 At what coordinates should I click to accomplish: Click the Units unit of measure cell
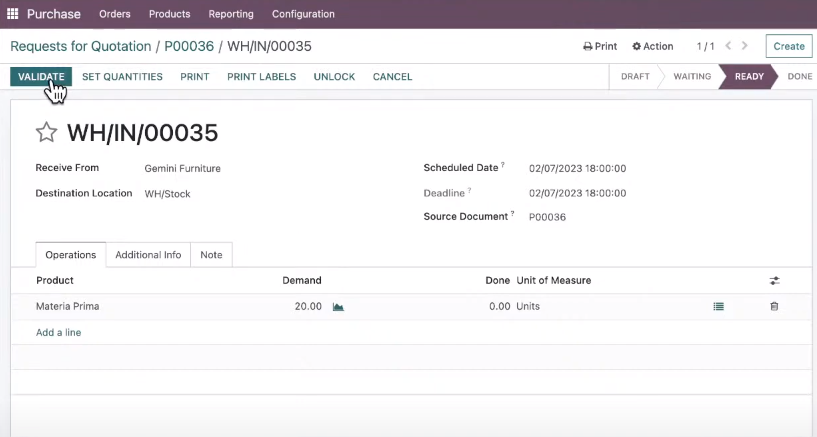[528, 306]
